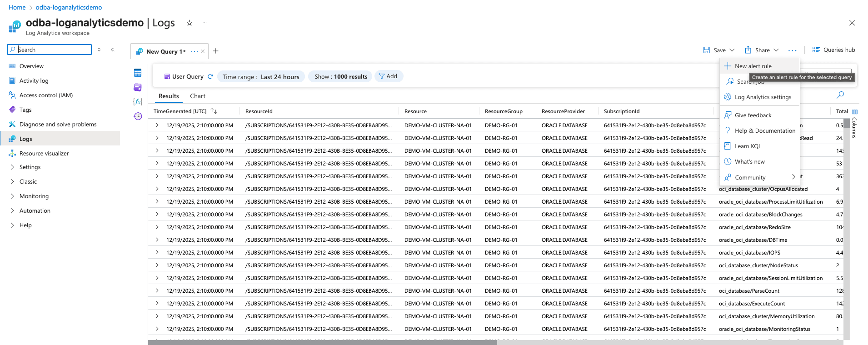
Task: Sort by TimeGenerated column arrows
Action: pyautogui.click(x=214, y=111)
